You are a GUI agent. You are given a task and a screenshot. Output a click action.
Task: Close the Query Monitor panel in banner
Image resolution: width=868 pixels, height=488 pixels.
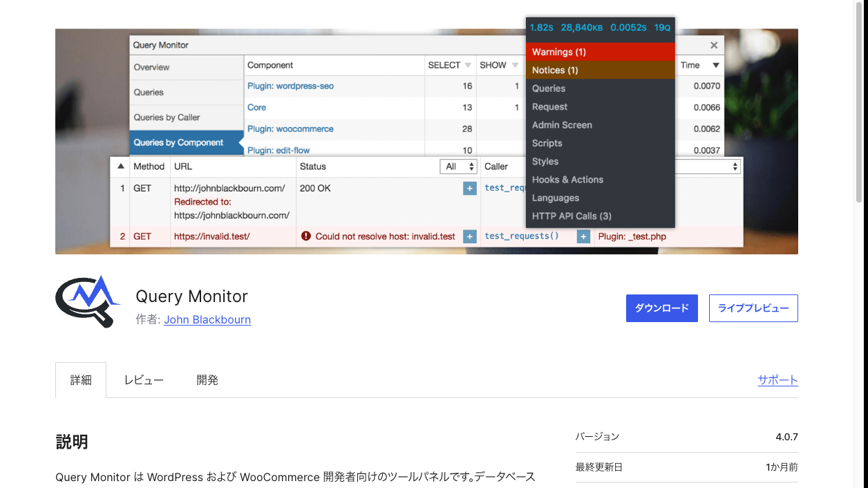714,45
